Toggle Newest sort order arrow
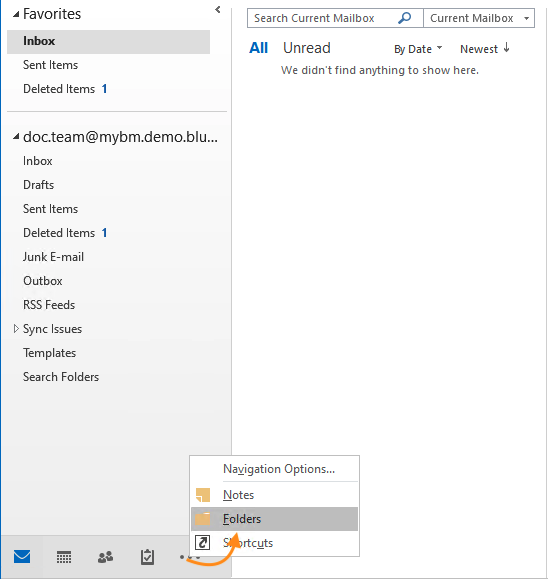Image resolution: width=548 pixels, height=579 pixels. 506,48
